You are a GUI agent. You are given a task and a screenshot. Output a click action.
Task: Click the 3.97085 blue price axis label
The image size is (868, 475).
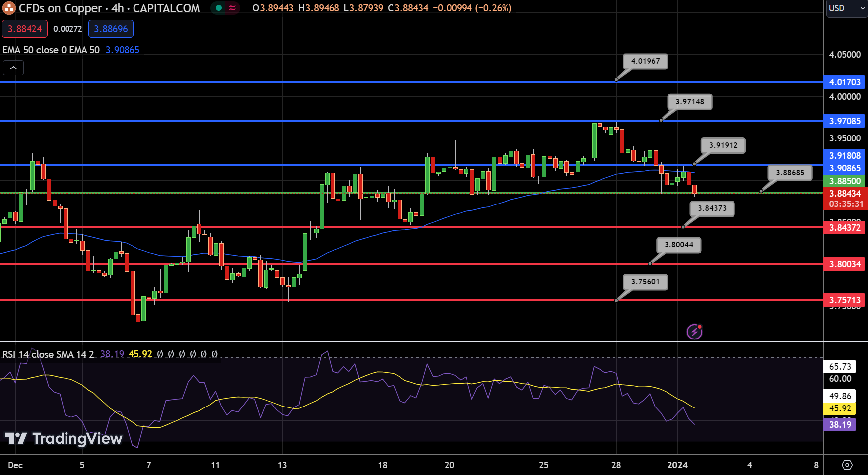(845, 121)
